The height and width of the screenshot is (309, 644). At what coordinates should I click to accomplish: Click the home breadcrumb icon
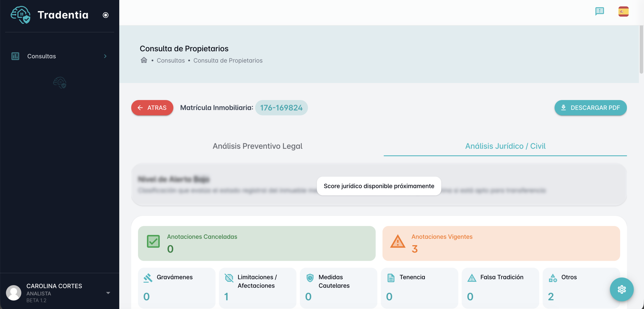(144, 60)
